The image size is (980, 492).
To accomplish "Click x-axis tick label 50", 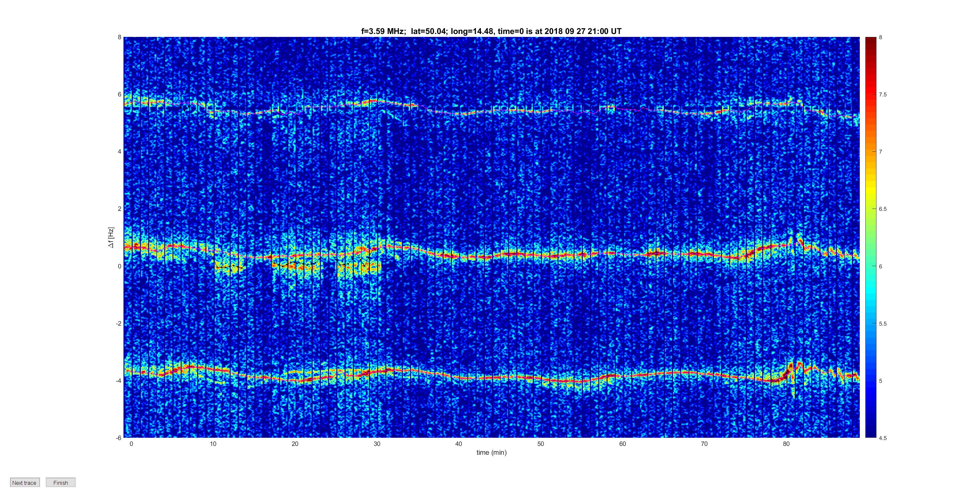I will [x=541, y=444].
